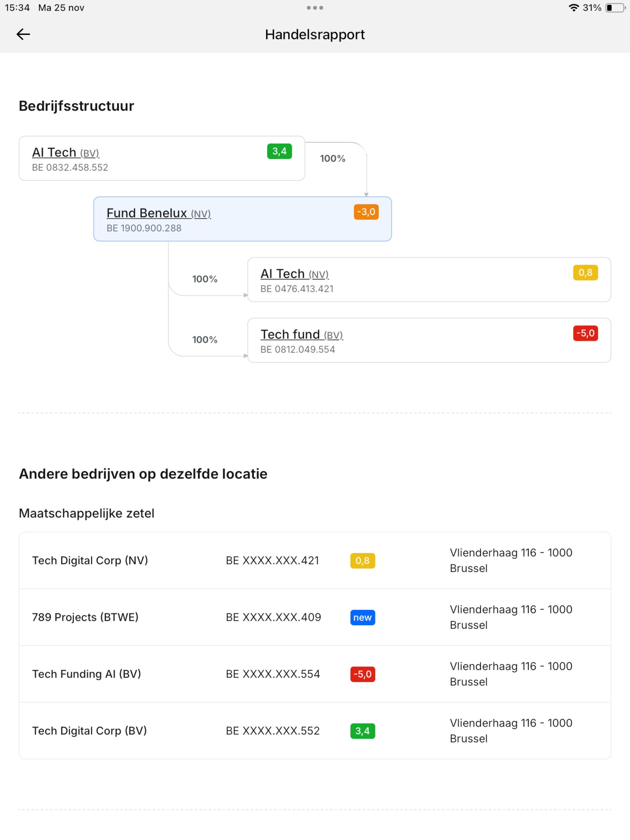
Task: Select the Tech Digital Corp (BV) row
Action: (x=315, y=731)
